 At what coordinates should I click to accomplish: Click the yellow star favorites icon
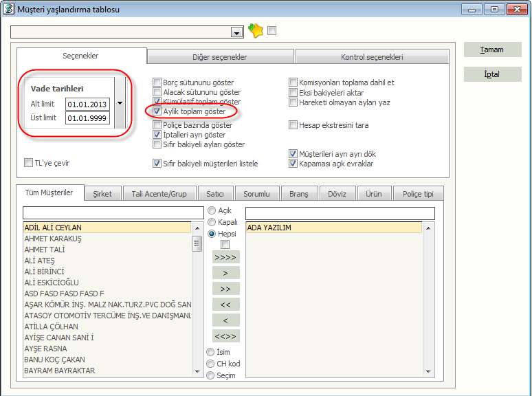click(x=256, y=31)
